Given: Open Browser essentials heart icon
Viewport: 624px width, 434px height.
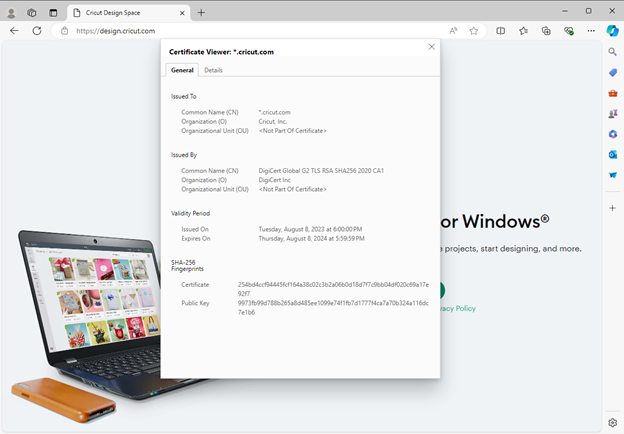Looking at the screenshot, I should 569,31.
